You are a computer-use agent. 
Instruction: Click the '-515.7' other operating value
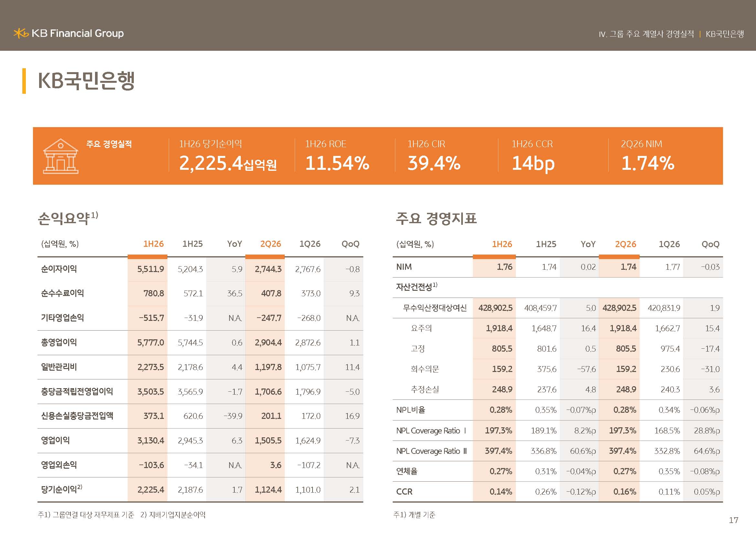152,318
